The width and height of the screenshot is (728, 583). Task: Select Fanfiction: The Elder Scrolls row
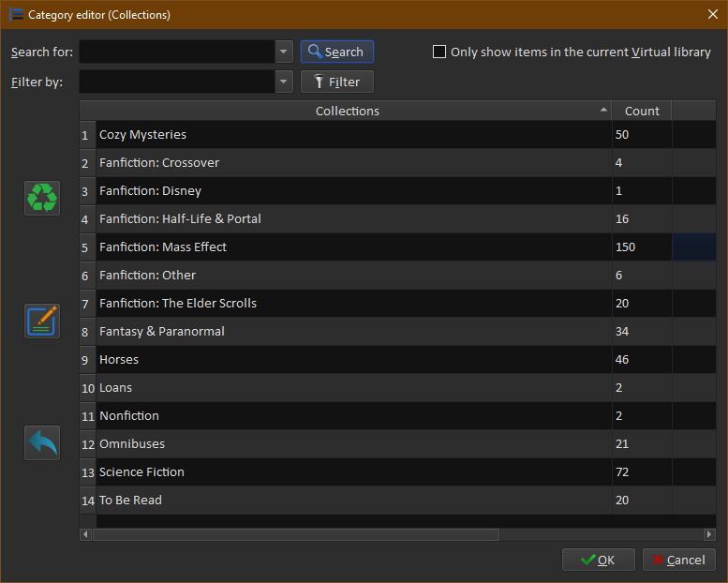pyautogui.click(x=354, y=304)
